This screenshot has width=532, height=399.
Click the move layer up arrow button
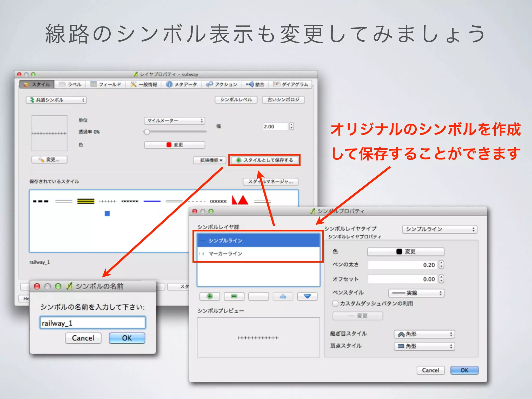point(283,296)
